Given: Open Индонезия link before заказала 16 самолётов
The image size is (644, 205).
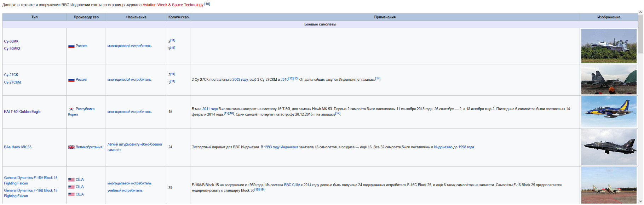Looking at the screenshot, I should [289, 147].
